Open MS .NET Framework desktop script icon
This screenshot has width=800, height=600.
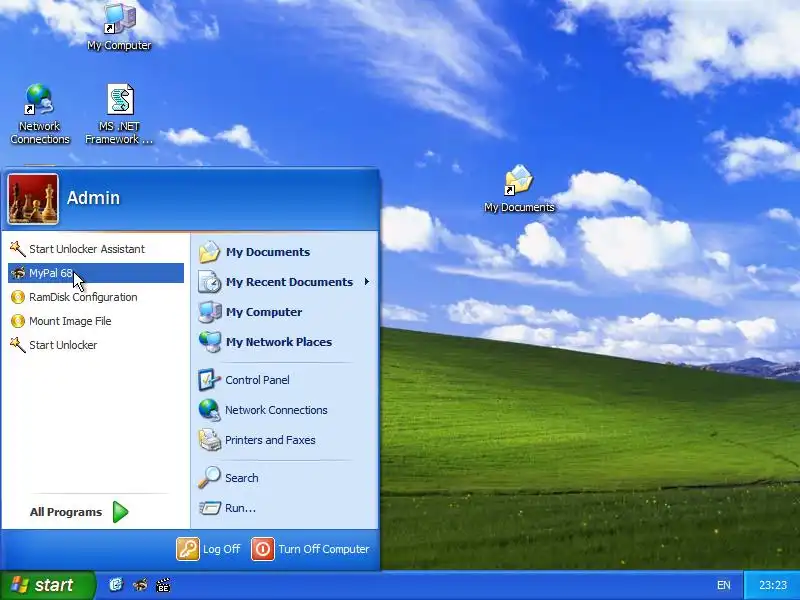120,114
